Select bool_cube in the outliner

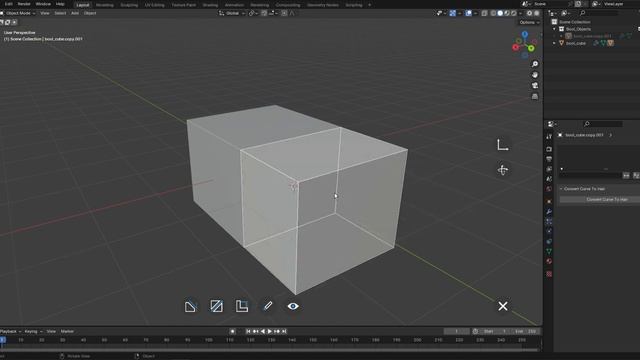pyautogui.click(x=576, y=43)
